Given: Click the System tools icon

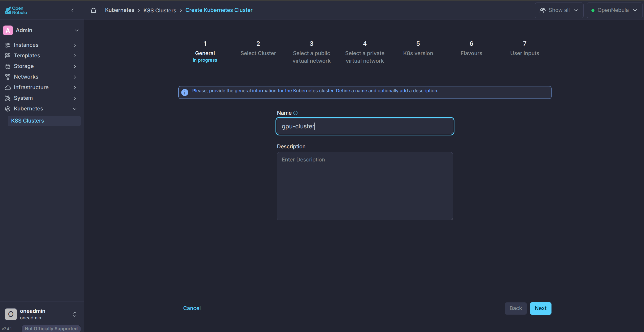Looking at the screenshot, I should click(8, 98).
